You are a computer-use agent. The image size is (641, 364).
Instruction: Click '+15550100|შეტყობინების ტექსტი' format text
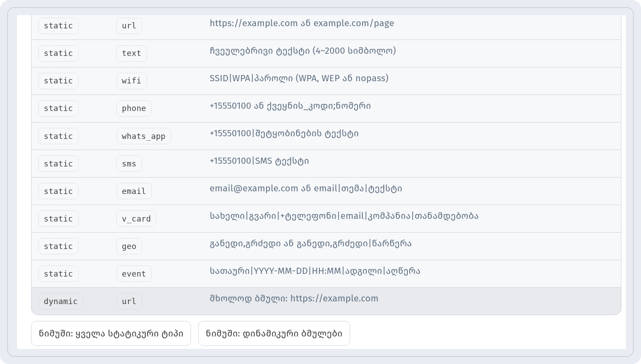tap(284, 133)
